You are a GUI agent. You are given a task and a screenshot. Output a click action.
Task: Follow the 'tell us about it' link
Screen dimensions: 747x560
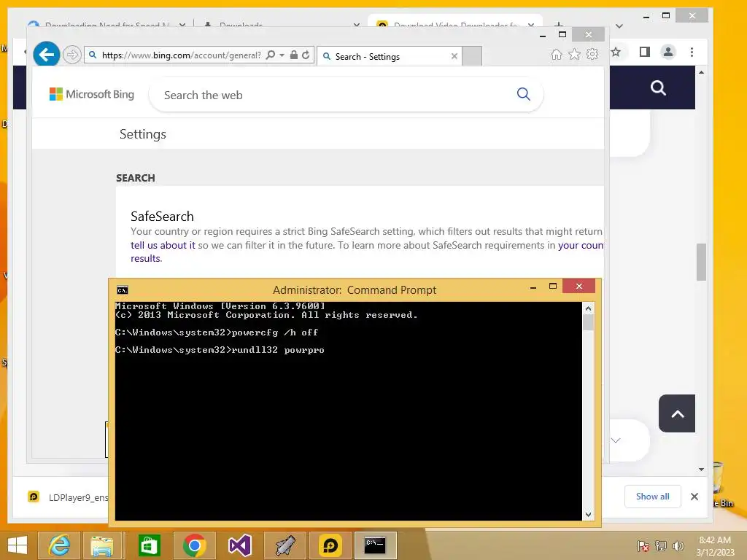(163, 245)
